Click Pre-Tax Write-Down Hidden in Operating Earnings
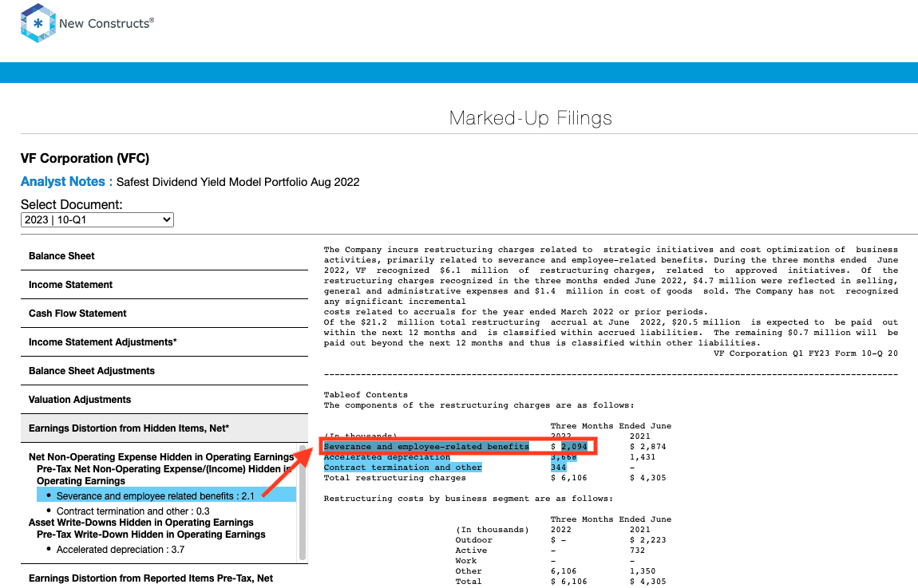Viewport: 918px width, 588px height. point(151,535)
